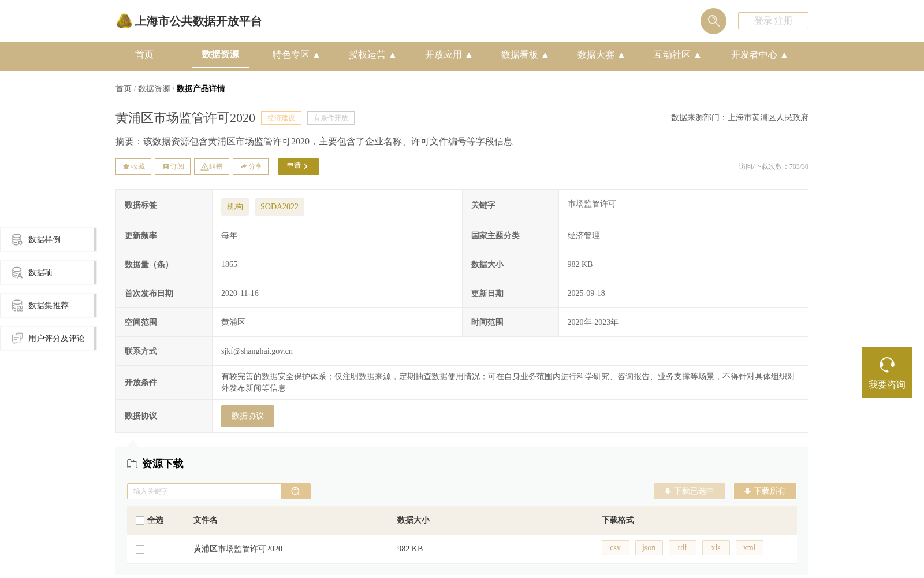This screenshot has height=578, width=924.
Task: Open the 数据项 sidebar item
Action: [48, 272]
